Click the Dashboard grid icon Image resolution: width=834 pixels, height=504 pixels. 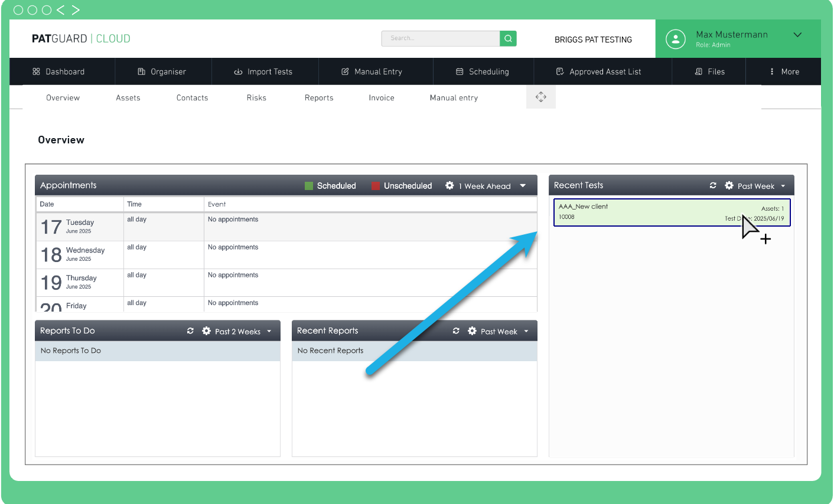36,71
